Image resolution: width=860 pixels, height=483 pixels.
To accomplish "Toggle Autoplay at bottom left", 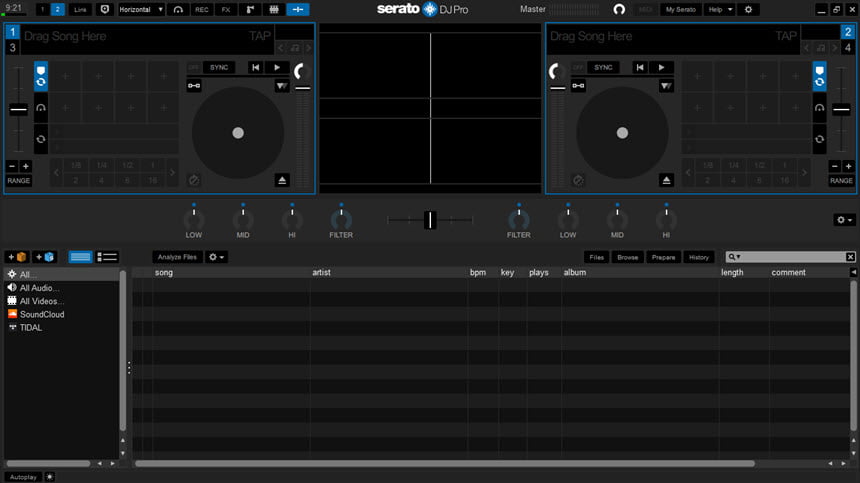I will tap(23, 477).
